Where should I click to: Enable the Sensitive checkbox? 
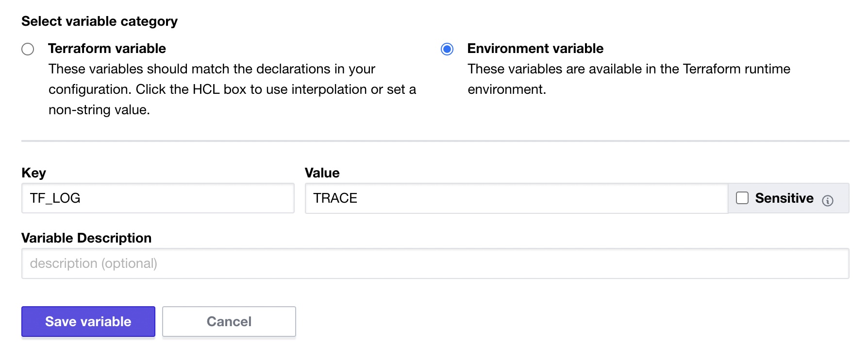pos(742,198)
